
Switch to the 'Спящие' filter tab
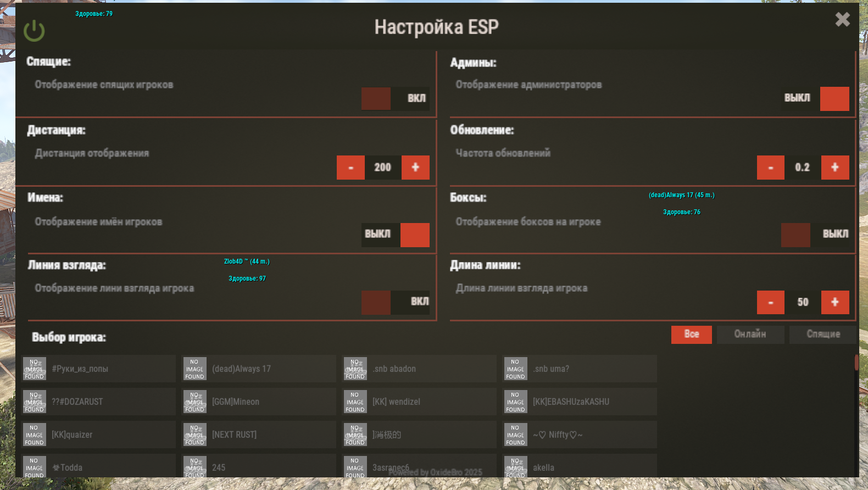pos(823,335)
